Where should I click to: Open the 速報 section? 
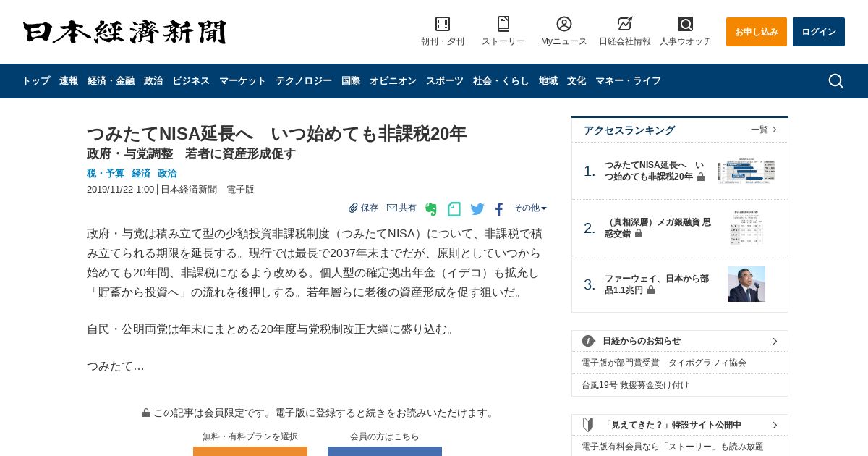tap(69, 81)
